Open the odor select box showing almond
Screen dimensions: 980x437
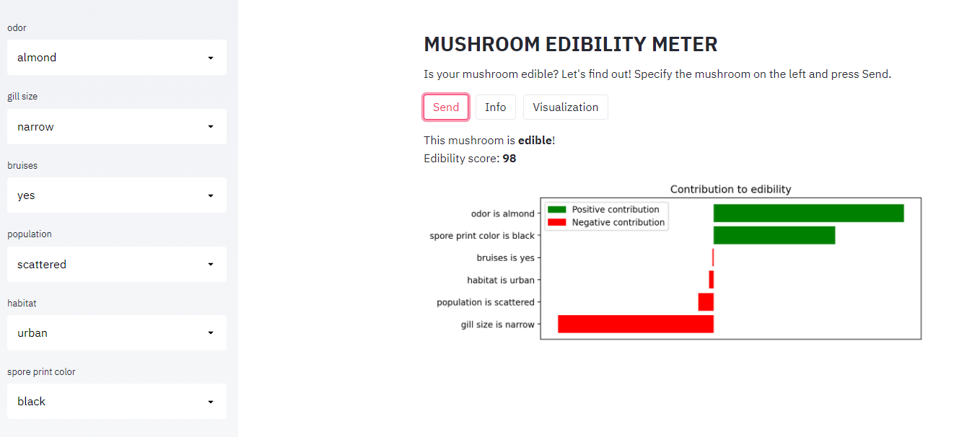pos(117,58)
